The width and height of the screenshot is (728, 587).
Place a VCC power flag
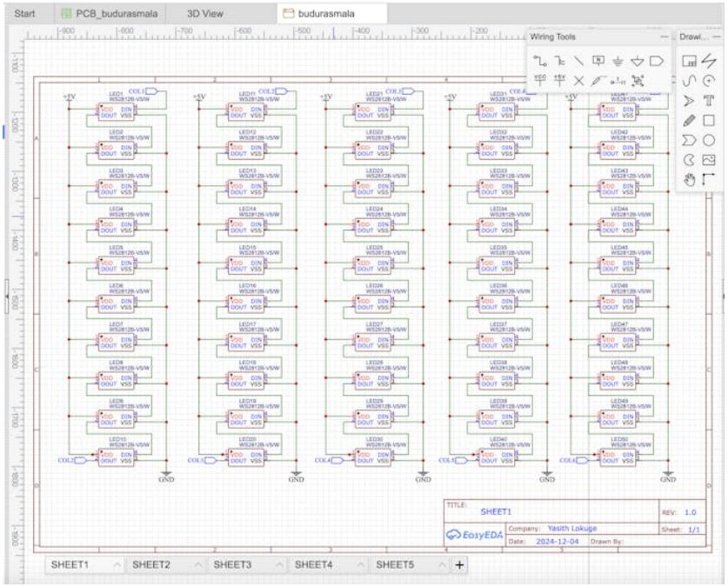coord(539,80)
